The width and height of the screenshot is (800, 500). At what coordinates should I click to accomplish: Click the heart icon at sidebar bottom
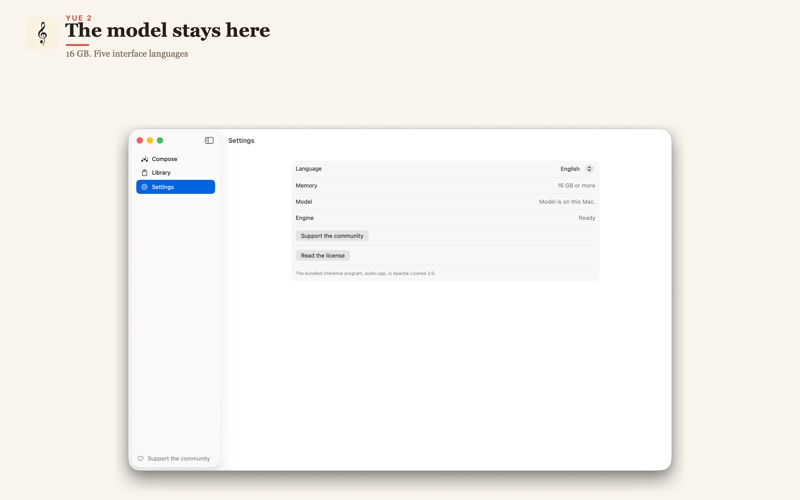(x=141, y=459)
